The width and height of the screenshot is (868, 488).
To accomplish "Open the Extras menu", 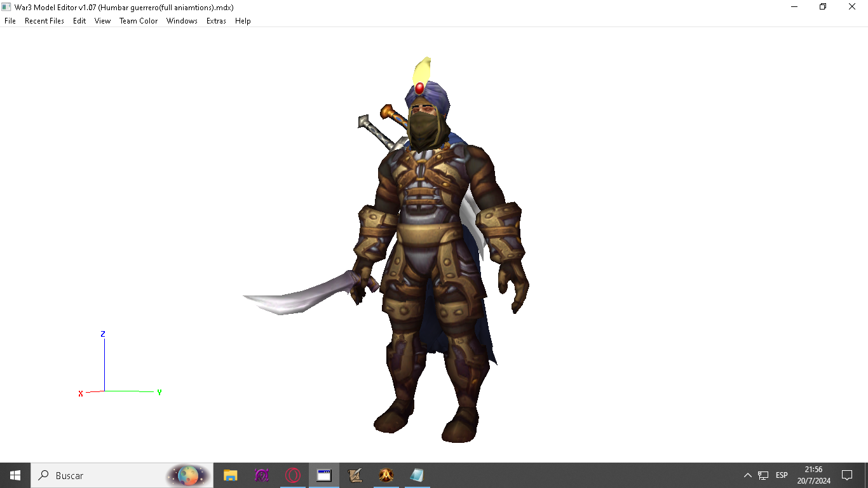I will pos(216,21).
